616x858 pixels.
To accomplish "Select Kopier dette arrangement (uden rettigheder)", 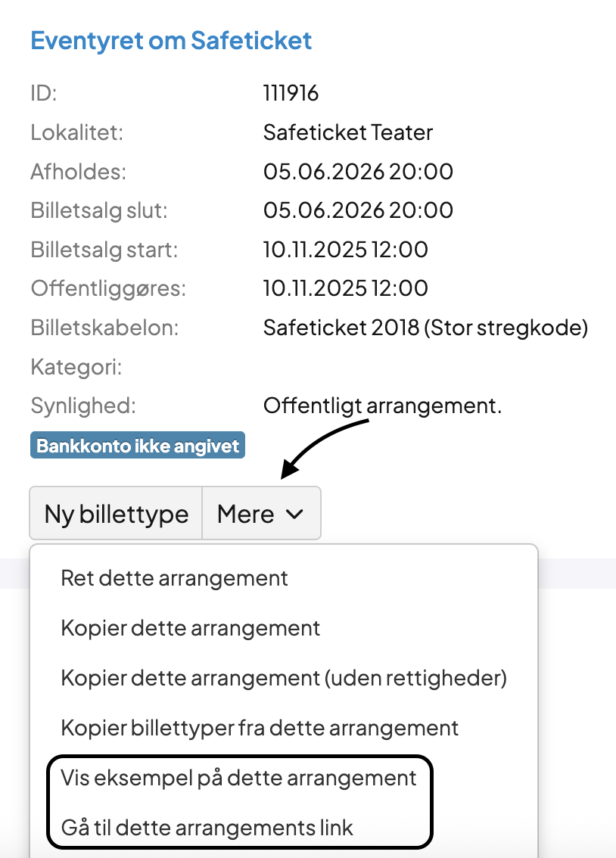I will pos(284,678).
